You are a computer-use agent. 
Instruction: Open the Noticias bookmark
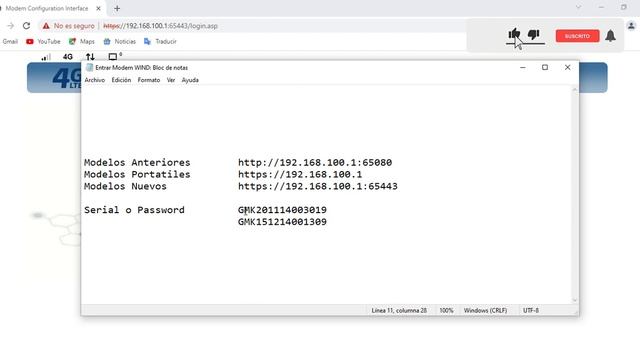(x=120, y=42)
